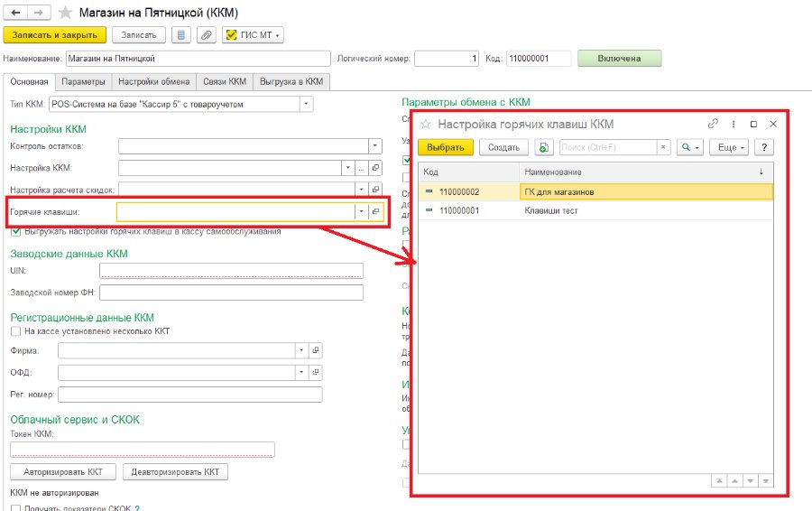Switch to the Основная tab
Viewport: 812px width, 511px height.
[29, 82]
